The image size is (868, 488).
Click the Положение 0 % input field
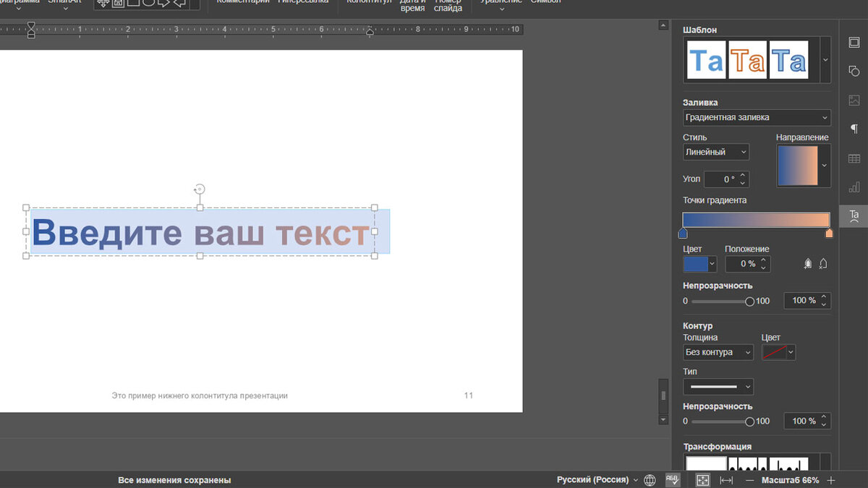(742, 264)
